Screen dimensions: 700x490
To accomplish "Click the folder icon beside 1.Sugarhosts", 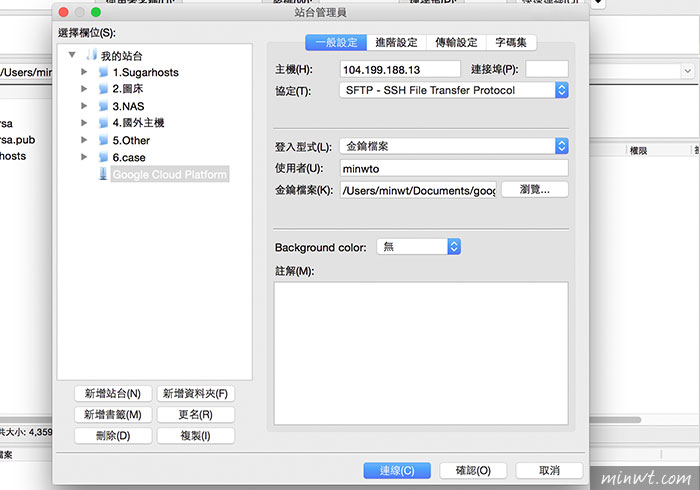I will [103, 72].
